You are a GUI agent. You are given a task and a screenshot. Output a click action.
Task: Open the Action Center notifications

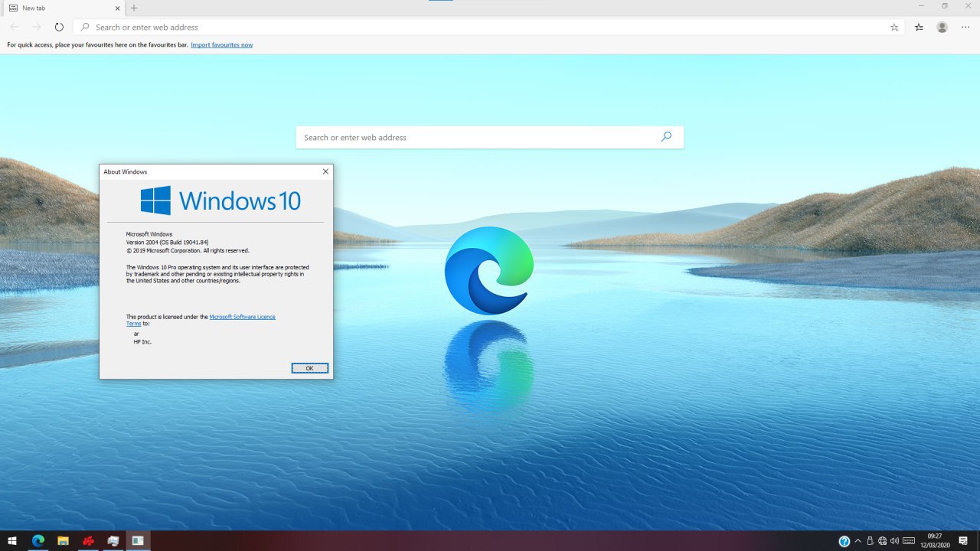tap(963, 541)
